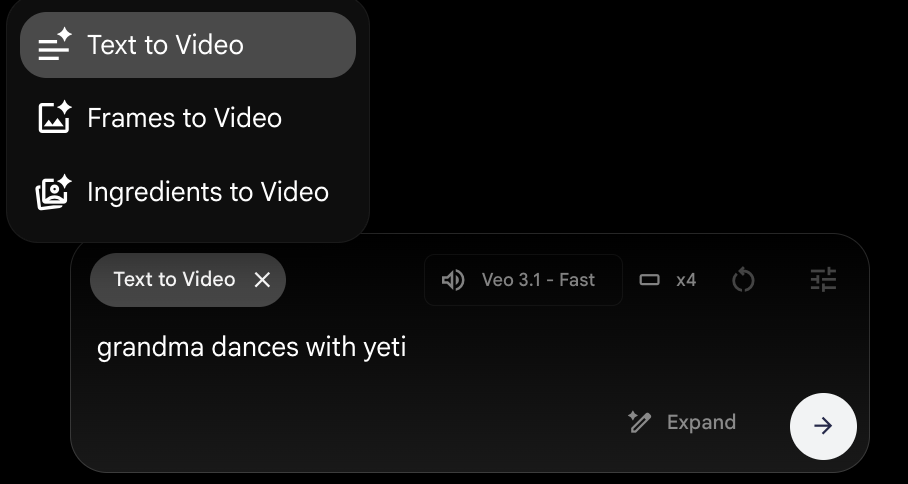
Task: Place cursor on the word yeti
Action: point(384,348)
